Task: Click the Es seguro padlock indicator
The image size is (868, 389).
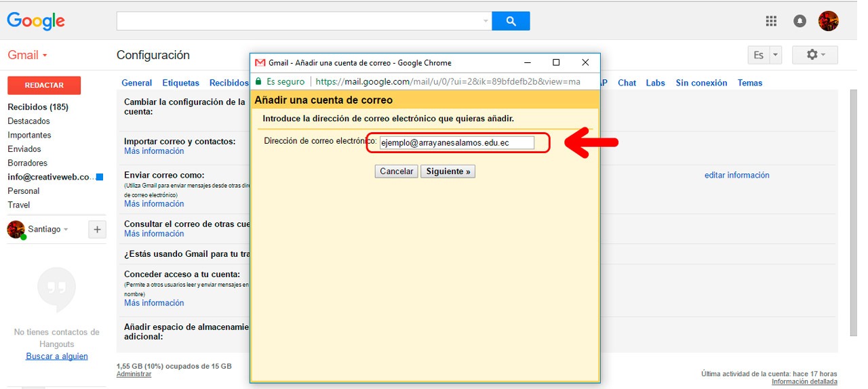Action: [x=280, y=81]
